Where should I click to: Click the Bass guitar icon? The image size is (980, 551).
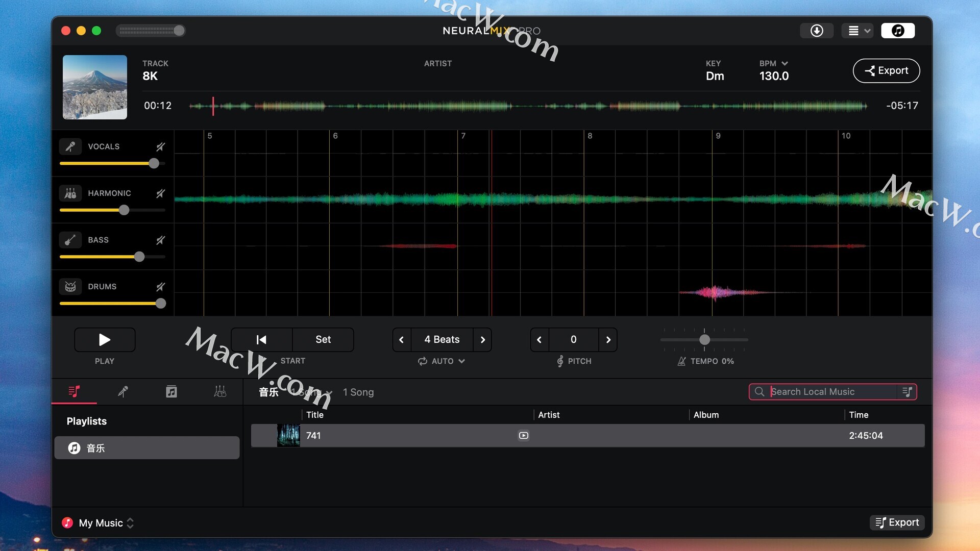[70, 240]
